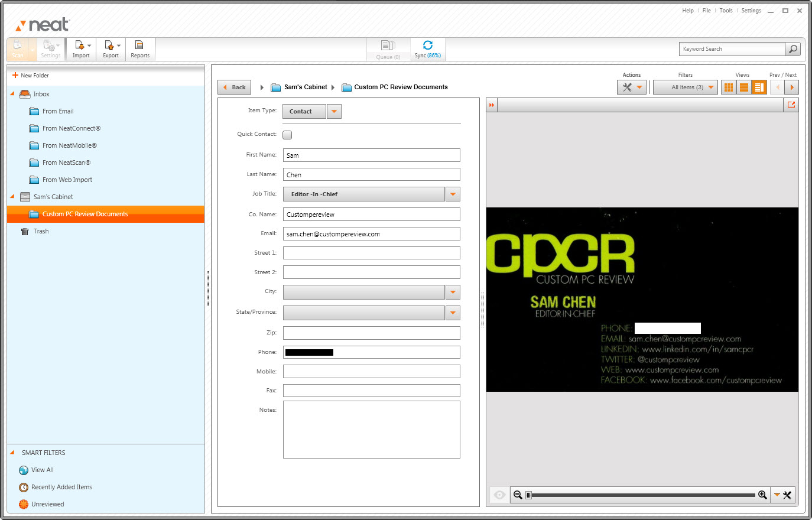Click the Scan button in the toolbar
812x520 pixels.
pyautogui.click(x=18, y=49)
